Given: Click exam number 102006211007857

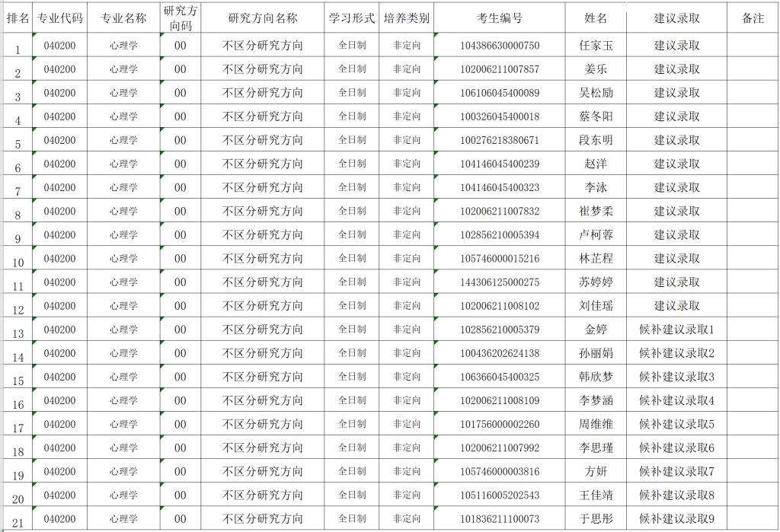Looking at the screenshot, I should [500, 69].
